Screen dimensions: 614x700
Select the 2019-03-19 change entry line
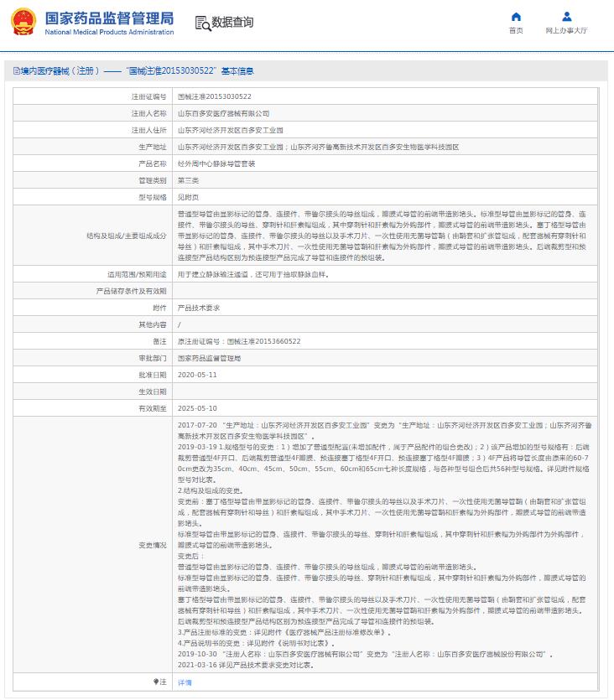tap(383, 464)
